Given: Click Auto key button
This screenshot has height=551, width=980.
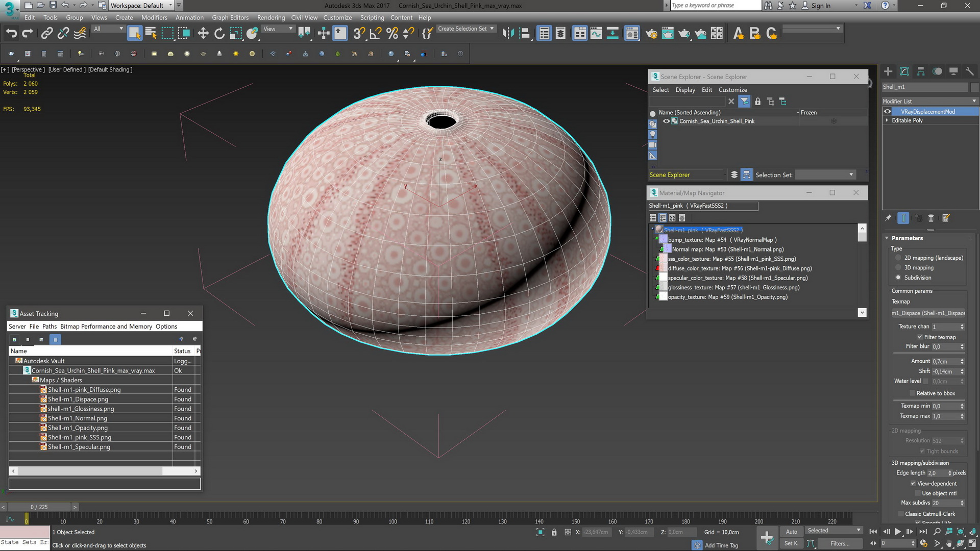Looking at the screenshot, I should coord(791,532).
